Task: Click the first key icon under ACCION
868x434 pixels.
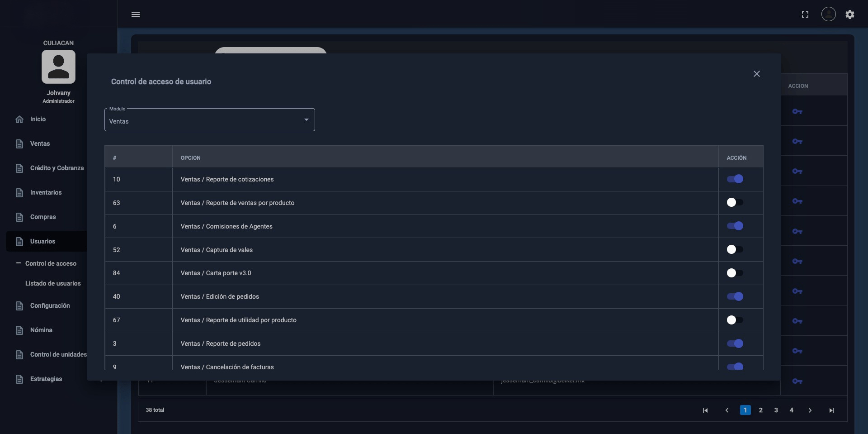Action: point(797,111)
